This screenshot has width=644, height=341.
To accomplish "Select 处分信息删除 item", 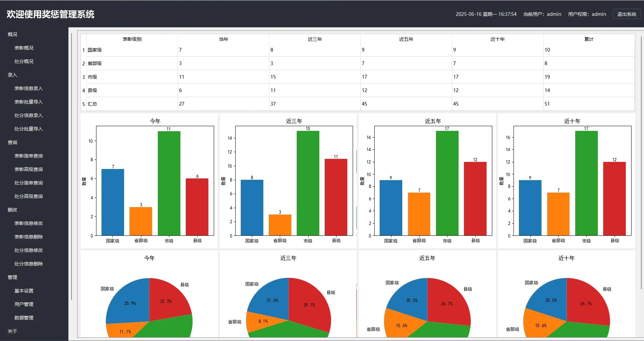I will [29, 264].
